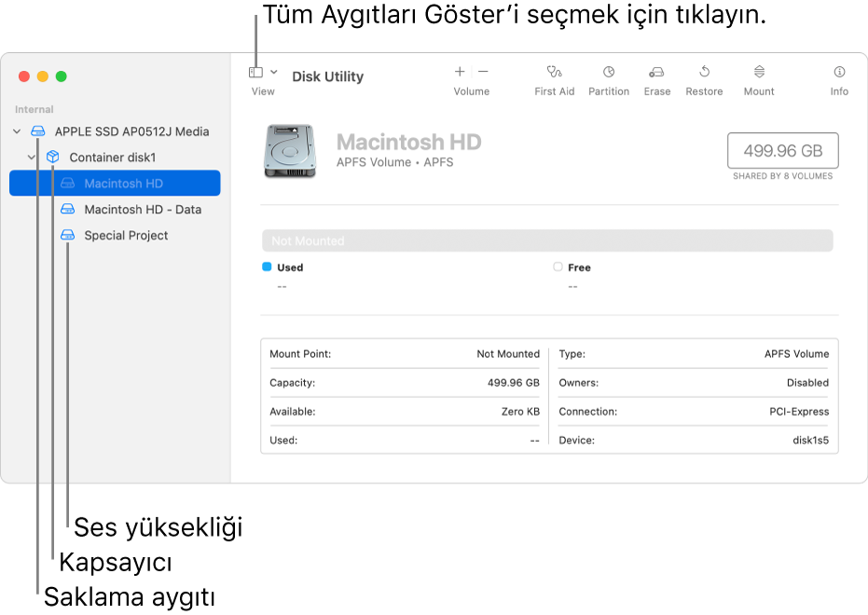Click the Available value Zero KB
Image resolution: width=868 pixels, height=615 pixels.
(520, 412)
